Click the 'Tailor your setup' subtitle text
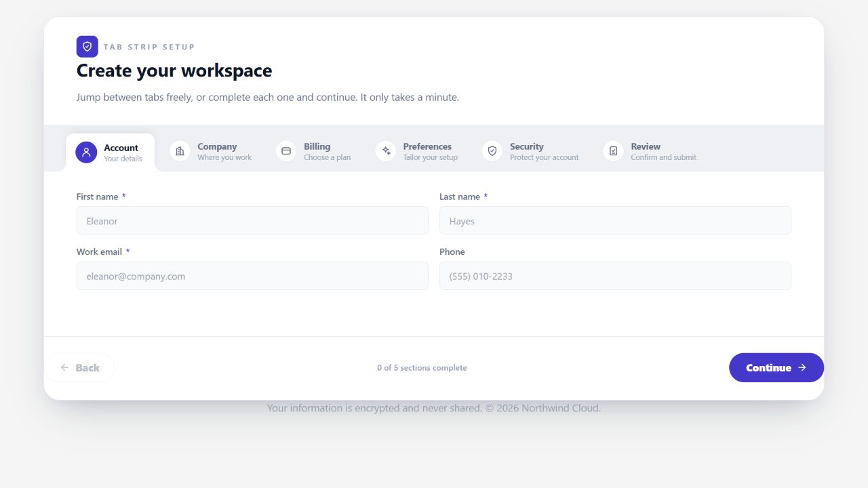Viewport: 868px width, 488px height. (430, 157)
